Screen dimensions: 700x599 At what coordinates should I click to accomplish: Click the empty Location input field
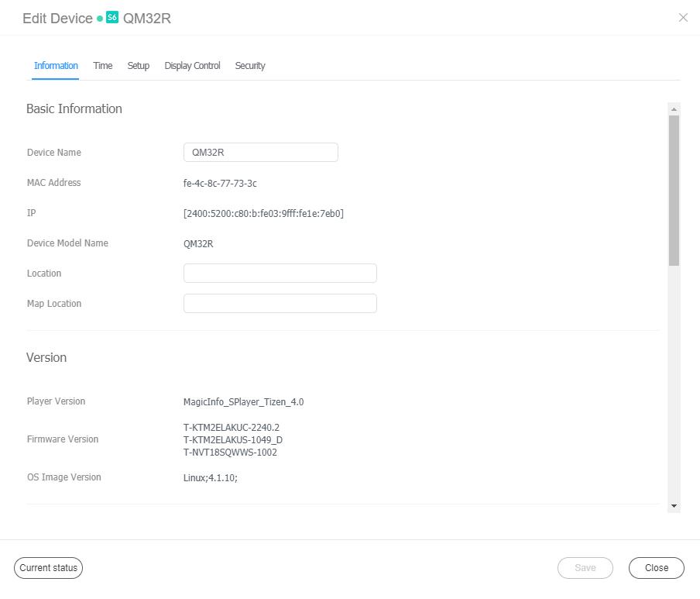pos(280,273)
